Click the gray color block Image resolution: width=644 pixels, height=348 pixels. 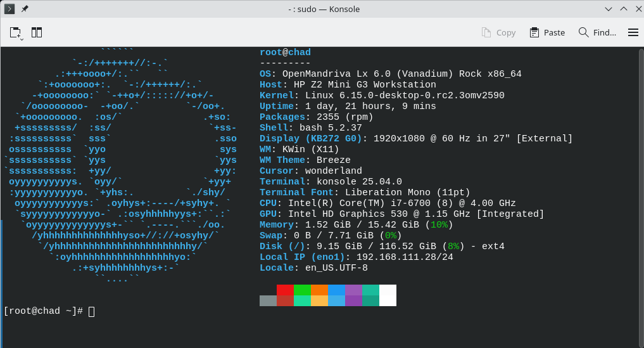tap(268, 300)
